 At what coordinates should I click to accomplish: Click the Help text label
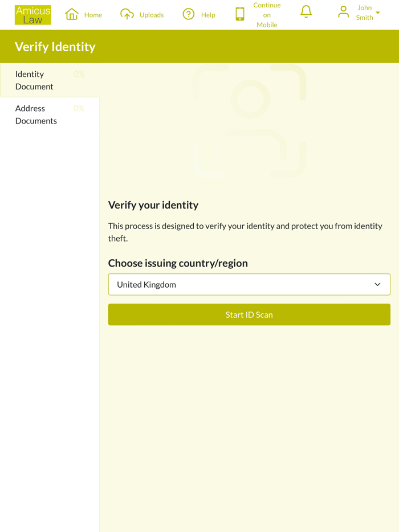208,15
